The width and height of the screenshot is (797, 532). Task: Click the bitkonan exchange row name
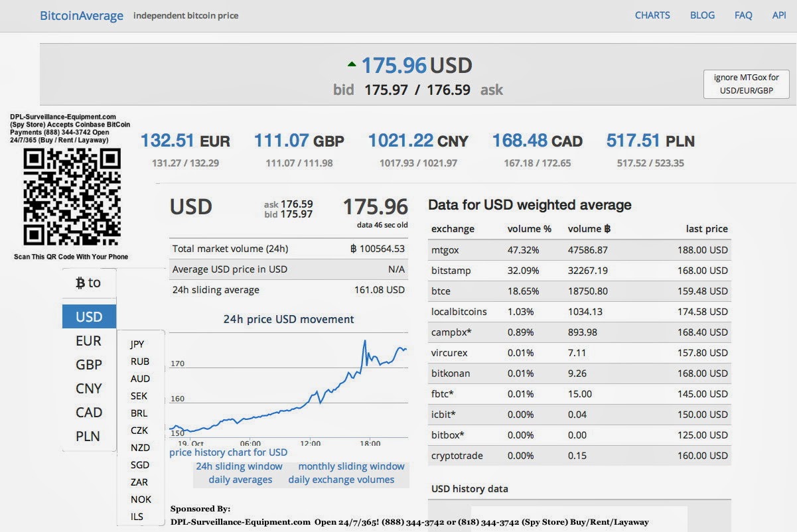point(451,373)
